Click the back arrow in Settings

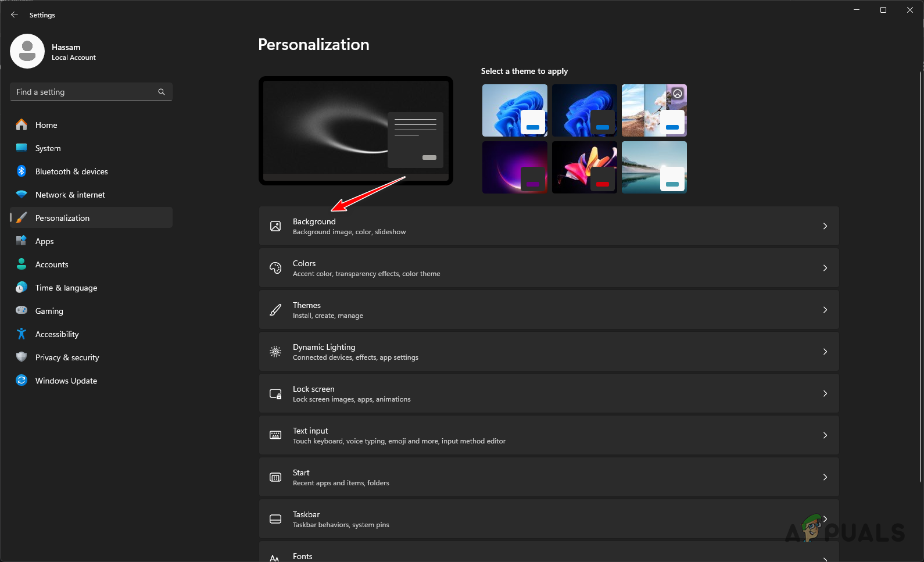15,15
